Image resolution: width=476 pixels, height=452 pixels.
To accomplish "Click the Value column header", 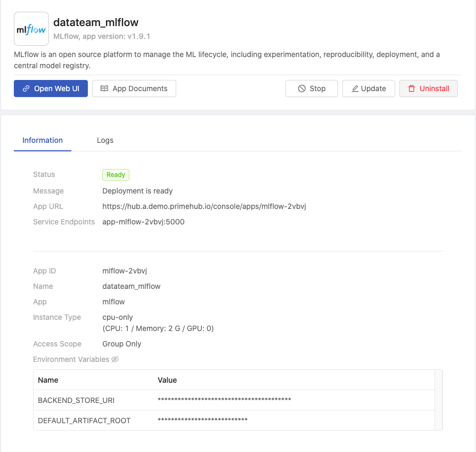I will 167,380.
